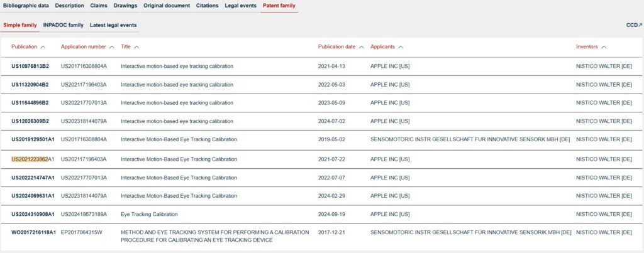The image size is (644, 253).
Task: Switch to the Bibliographic data tab
Action: click(x=26, y=6)
